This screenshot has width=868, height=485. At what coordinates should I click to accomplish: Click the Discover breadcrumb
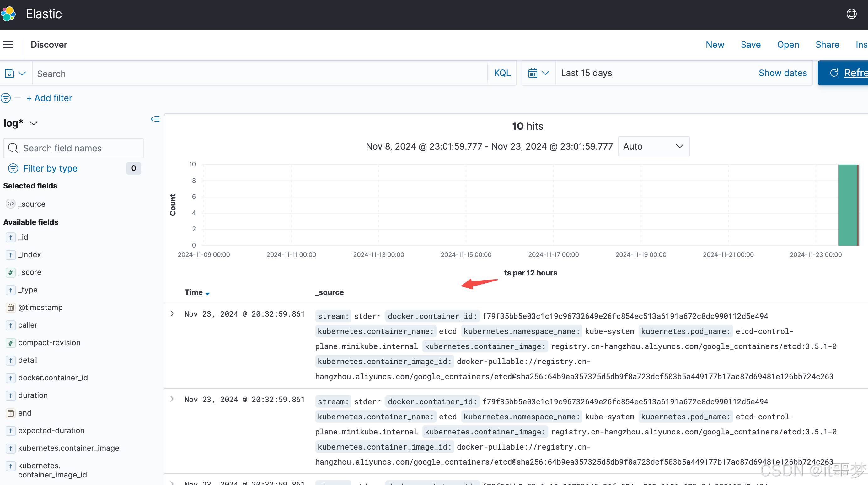(49, 45)
